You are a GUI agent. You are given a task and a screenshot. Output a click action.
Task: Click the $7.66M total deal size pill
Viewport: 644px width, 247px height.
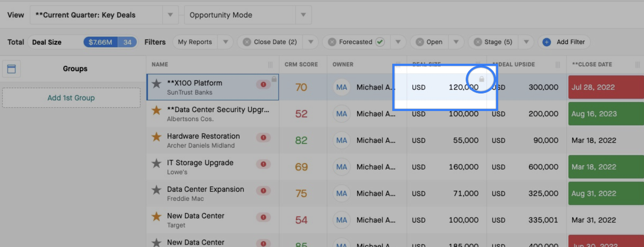100,42
